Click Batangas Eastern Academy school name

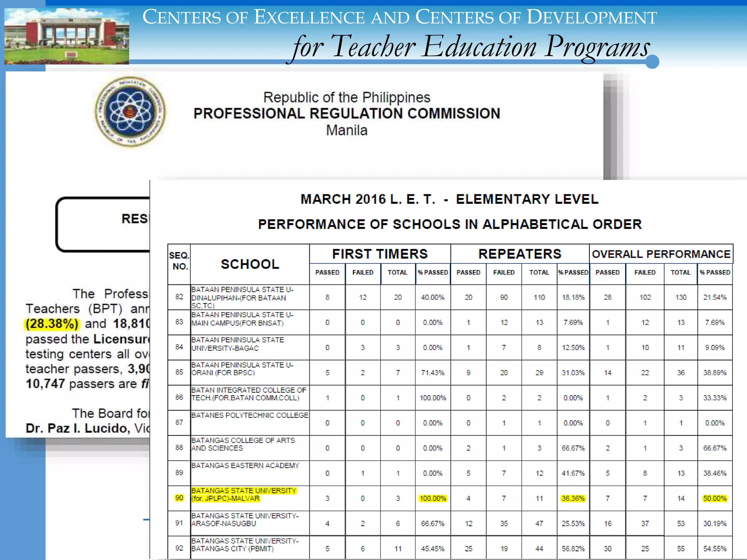click(x=245, y=466)
